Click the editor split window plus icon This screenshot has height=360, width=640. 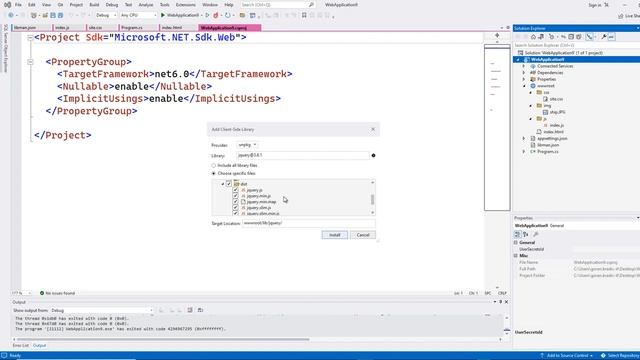tap(497, 36)
